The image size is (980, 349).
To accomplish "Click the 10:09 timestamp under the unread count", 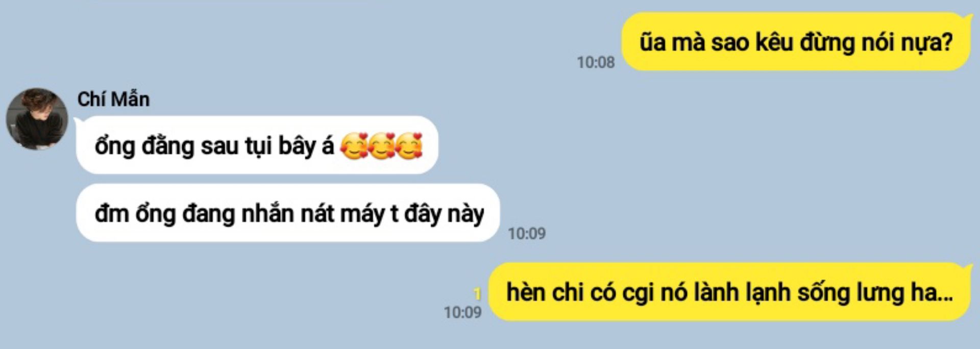I will [462, 312].
